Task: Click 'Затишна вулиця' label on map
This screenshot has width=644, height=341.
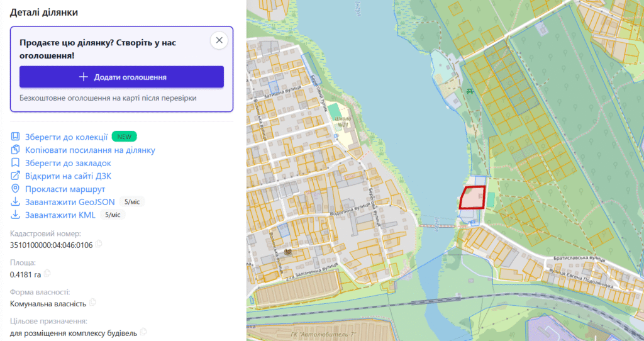Action: click(x=283, y=92)
